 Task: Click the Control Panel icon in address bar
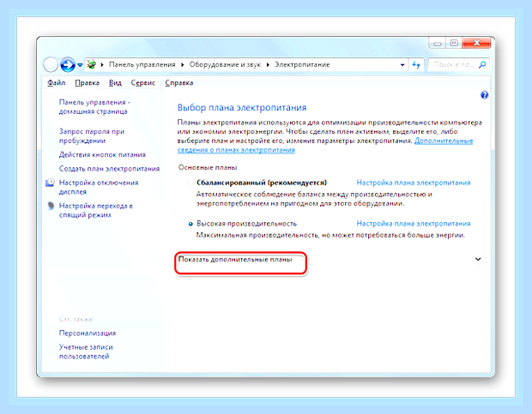[x=91, y=64]
